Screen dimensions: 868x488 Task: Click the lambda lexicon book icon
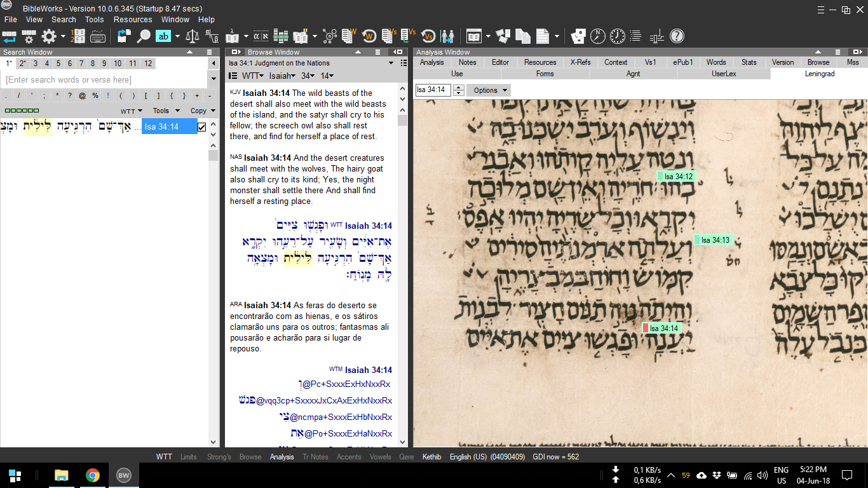(233, 36)
